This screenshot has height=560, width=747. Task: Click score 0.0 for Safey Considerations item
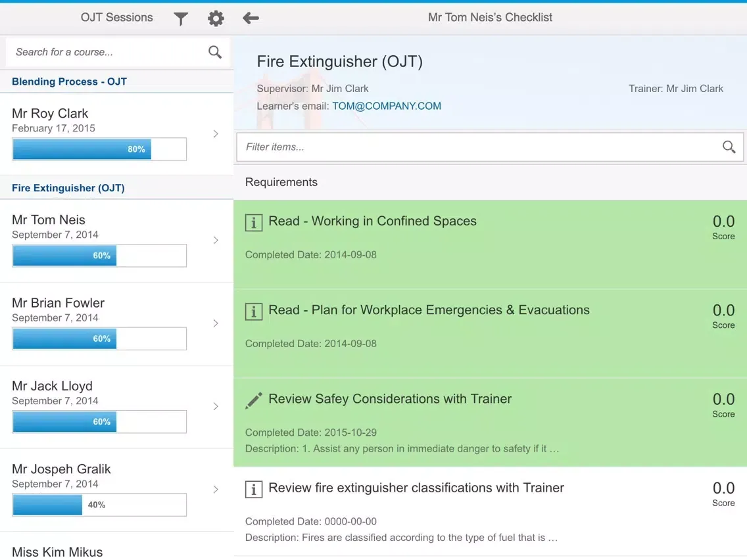tap(723, 399)
